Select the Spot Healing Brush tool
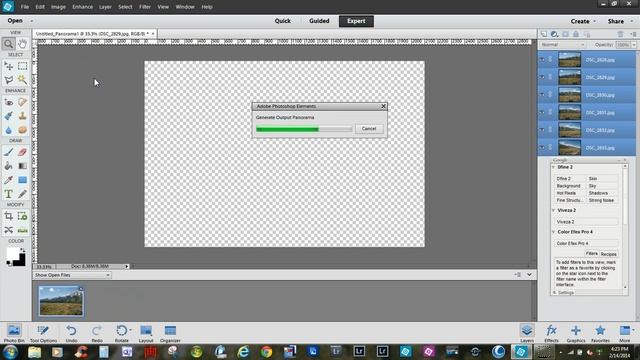The image size is (640, 360). click(22, 102)
